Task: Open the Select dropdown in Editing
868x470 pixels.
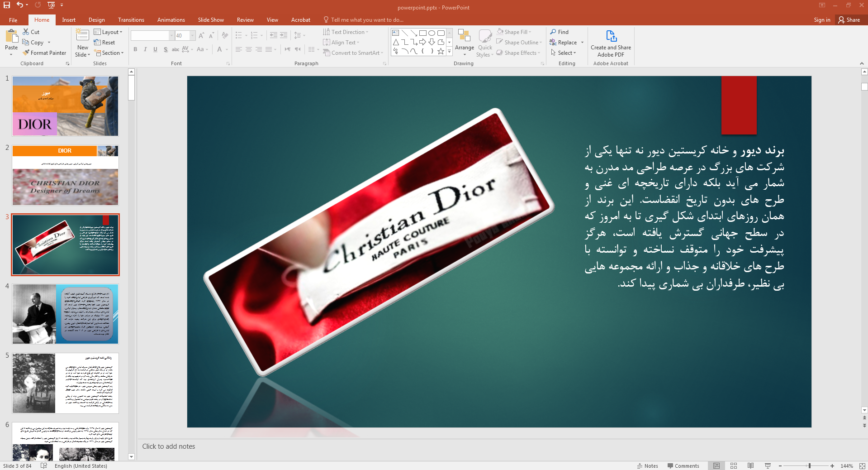Action: pyautogui.click(x=563, y=53)
